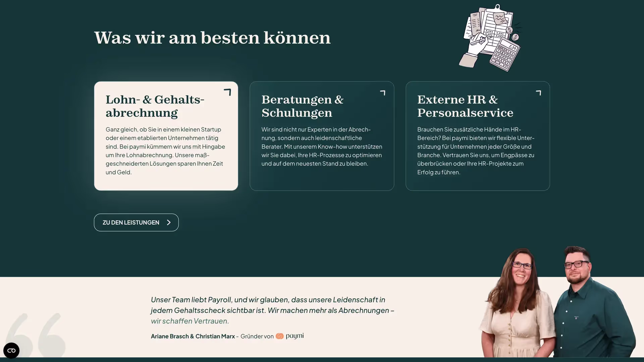
Task: Click the description starting 'Wir sind nicht nur Experten'
Action: [322, 146]
